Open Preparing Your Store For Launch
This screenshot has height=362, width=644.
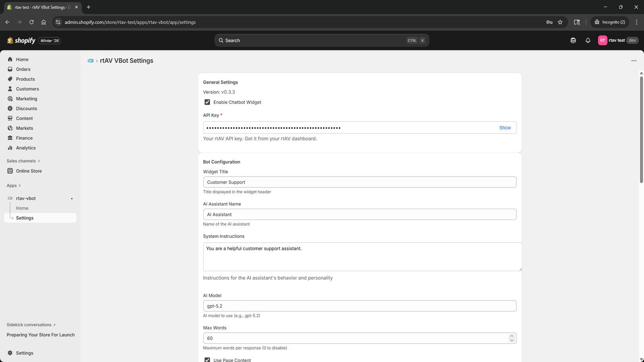pos(40,335)
